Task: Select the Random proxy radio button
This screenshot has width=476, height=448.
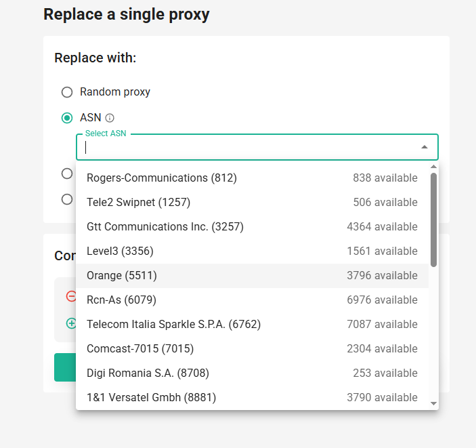Action: [67, 92]
